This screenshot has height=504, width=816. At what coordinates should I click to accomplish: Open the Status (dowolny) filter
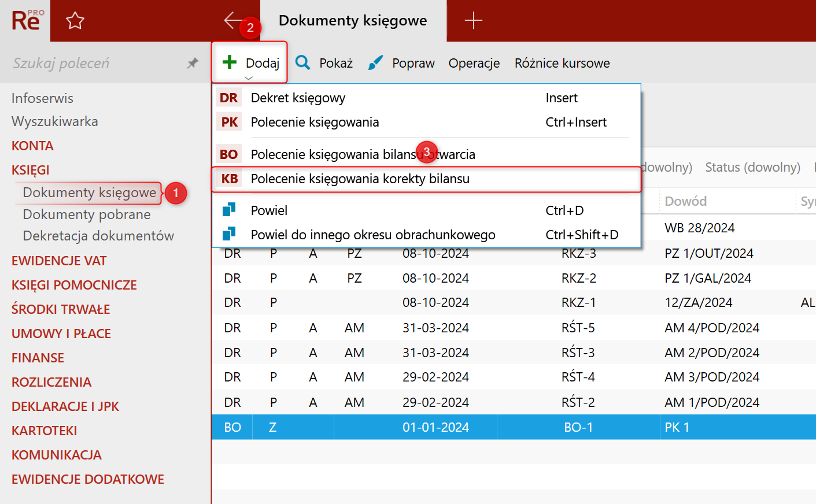pyautogui.click(x=752, y=167)
